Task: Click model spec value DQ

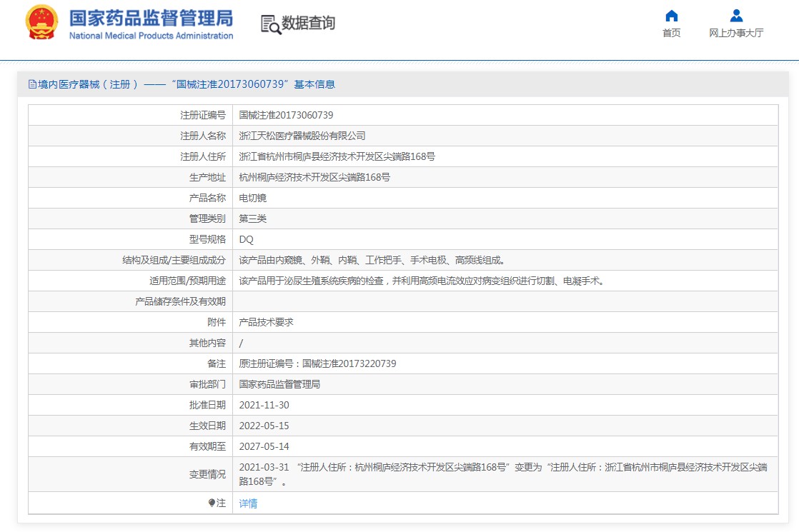Action: [x=246, y=240]
